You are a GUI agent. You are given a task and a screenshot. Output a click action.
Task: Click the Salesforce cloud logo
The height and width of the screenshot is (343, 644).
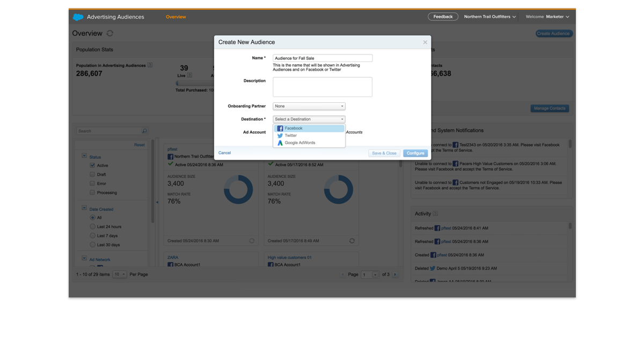[x=78, y=17]
